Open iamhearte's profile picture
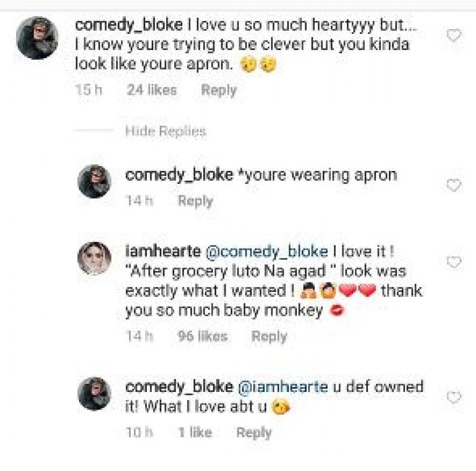The image size is (476, 471). [x=94, y=259]
